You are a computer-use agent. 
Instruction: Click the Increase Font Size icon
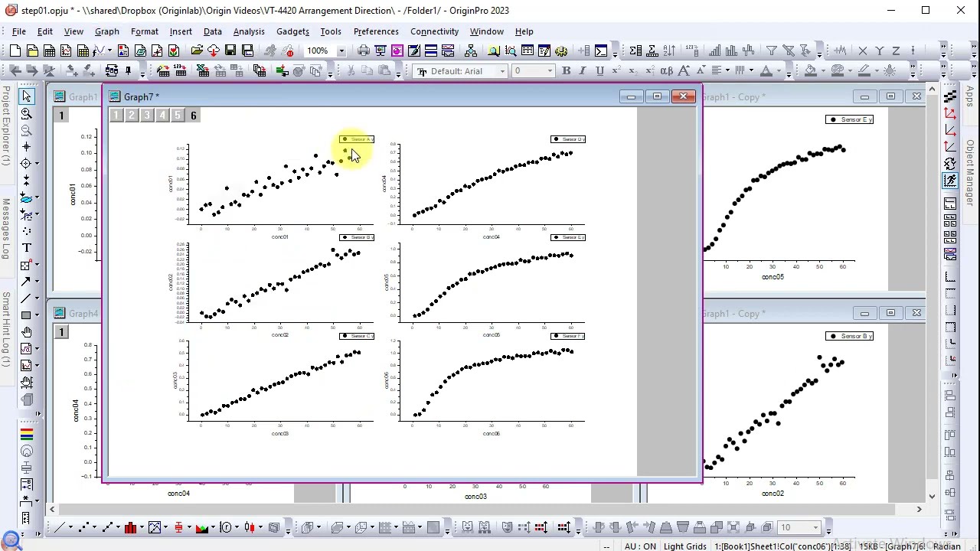pyautogui.click(x=684, y=70)
